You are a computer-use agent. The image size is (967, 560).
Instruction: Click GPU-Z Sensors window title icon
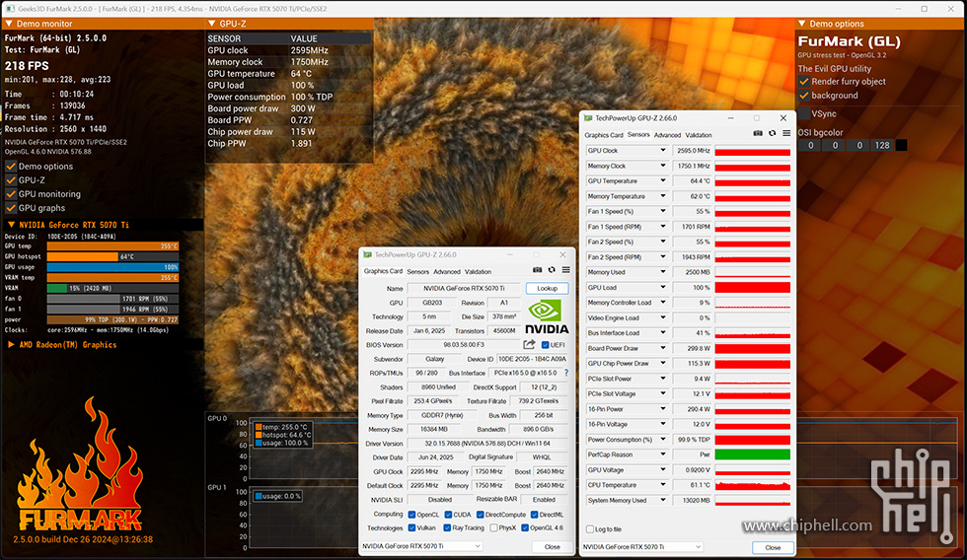click(x=588, y=117)
